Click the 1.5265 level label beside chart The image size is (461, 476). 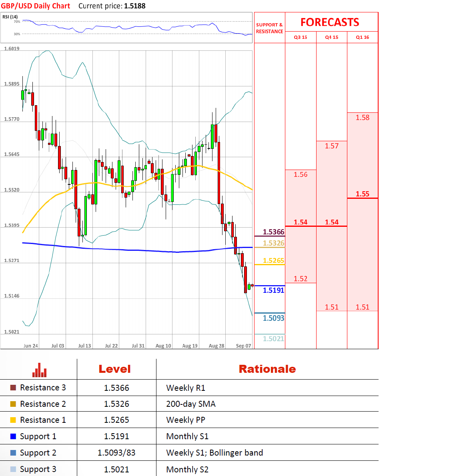[x=274, y=260]
